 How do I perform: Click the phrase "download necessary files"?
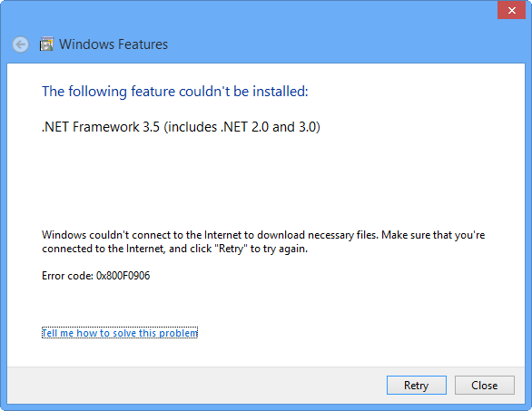pos(317,235)
